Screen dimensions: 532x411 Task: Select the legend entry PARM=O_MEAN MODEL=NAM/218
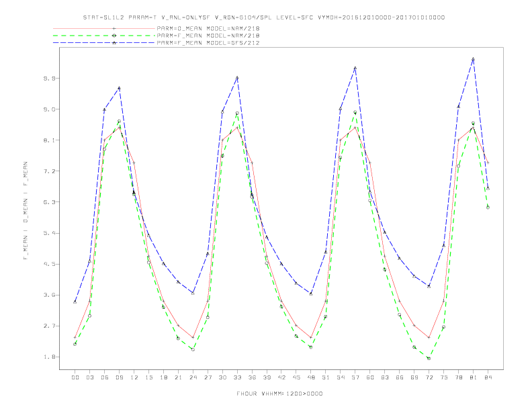pos(208,28)
